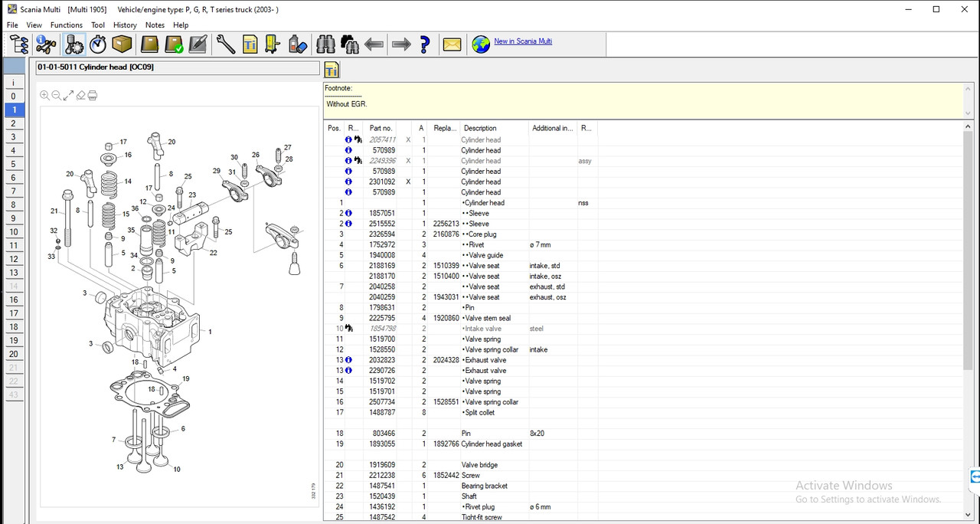Click info icon on the 1857051 Sleeve row

(348, 213)
